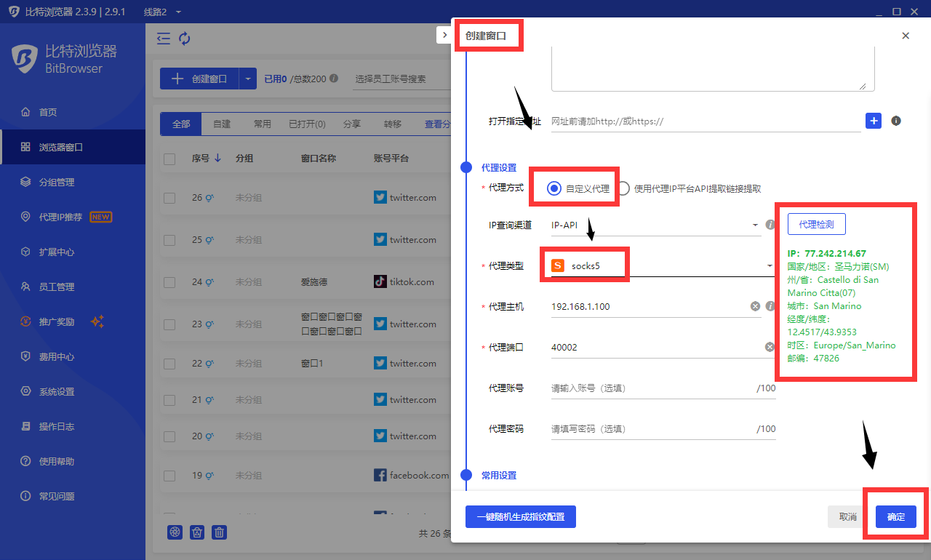Collapse the create window panel arrow
The width and height of the screenshot is (931, 560).
coord(444,35)
